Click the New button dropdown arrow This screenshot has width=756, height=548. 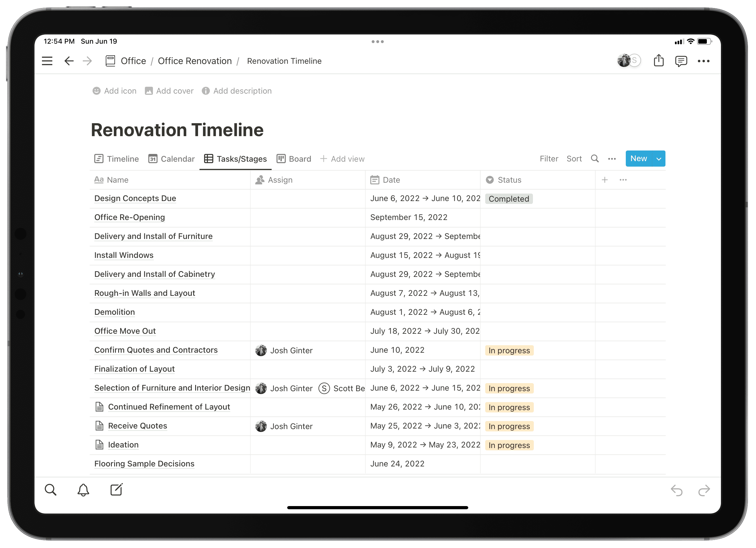click(658, 159)
